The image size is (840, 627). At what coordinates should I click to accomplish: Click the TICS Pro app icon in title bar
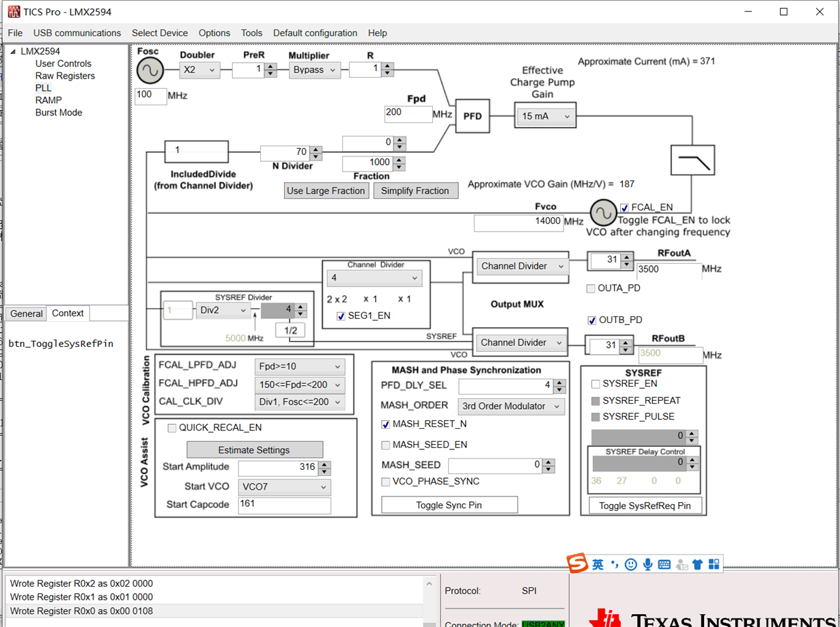(x=14, y=12)
